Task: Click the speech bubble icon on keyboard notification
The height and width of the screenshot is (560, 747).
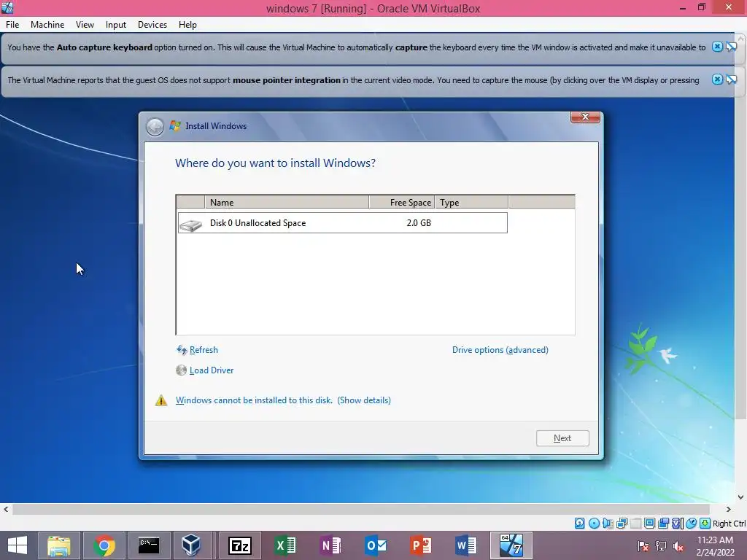Action: [731, 47]
